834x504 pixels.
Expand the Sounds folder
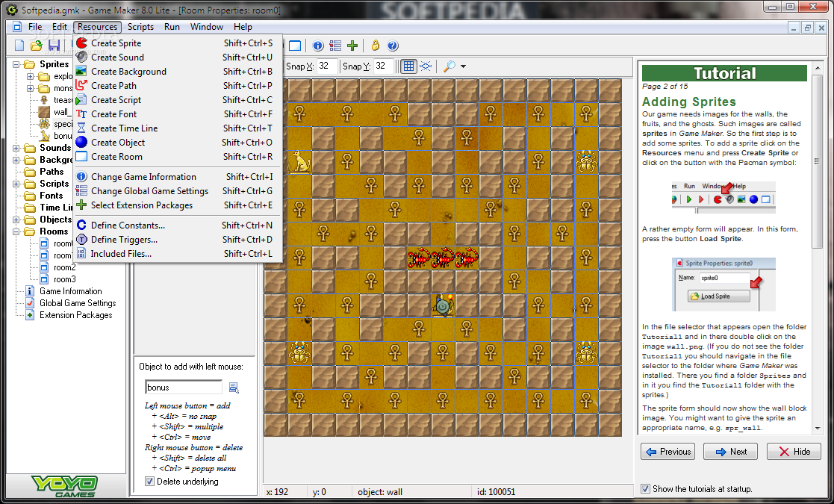coord(16,149)
